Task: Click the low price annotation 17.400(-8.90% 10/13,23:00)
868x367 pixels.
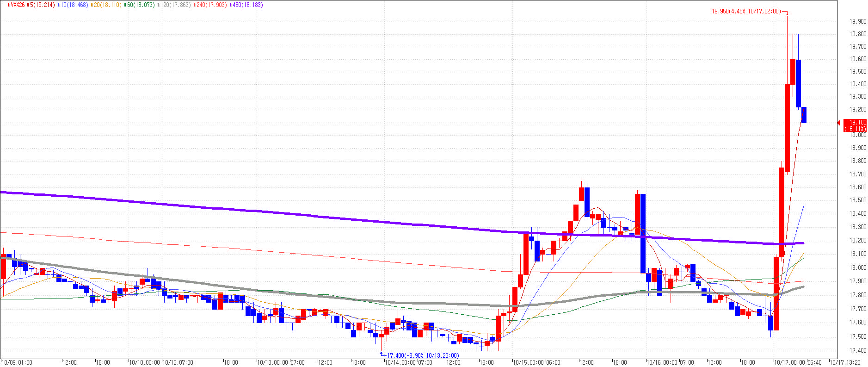Action: point(423,355)
